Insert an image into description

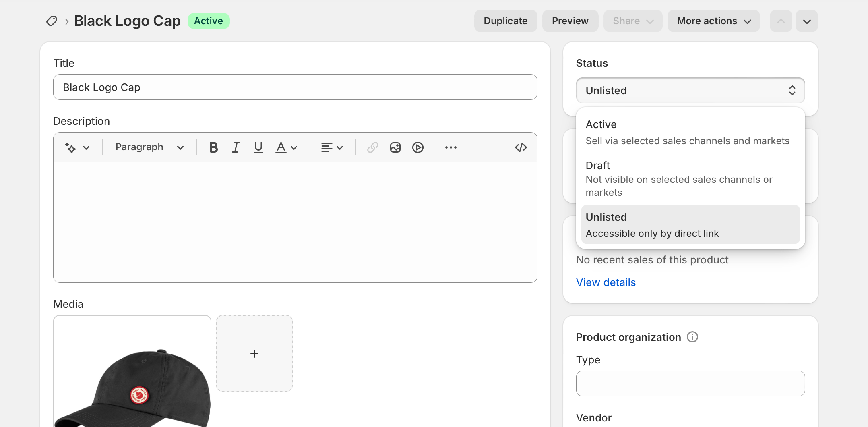tap(395, 147)
